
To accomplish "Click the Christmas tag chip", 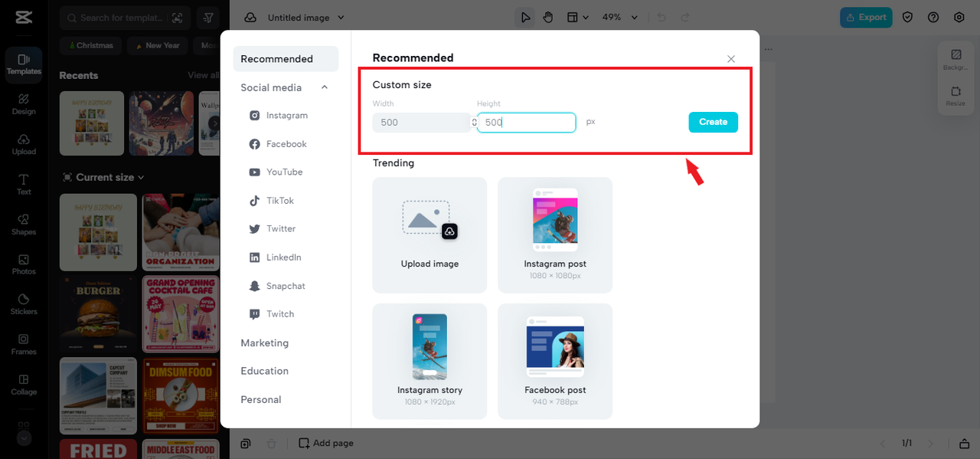I will [91, 45].
